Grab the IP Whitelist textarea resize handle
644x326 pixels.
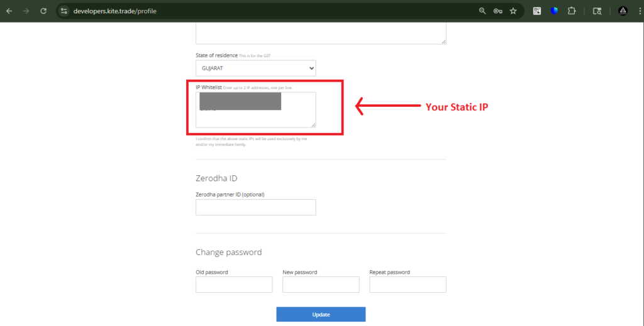(313, 125)
